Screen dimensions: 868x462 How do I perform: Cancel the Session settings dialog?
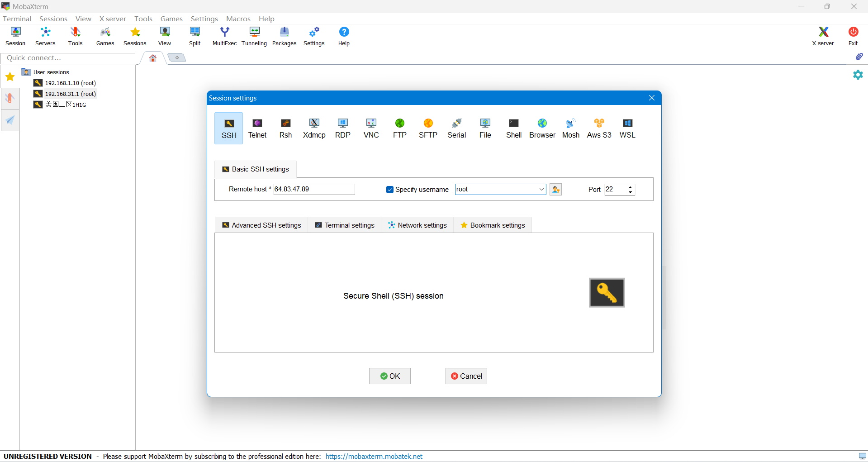(466, 376)
